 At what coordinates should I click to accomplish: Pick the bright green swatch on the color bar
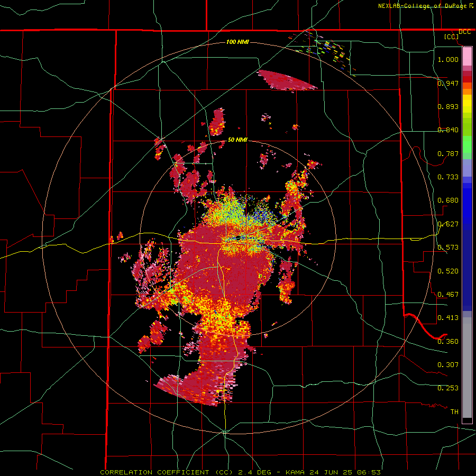[467, 145]
